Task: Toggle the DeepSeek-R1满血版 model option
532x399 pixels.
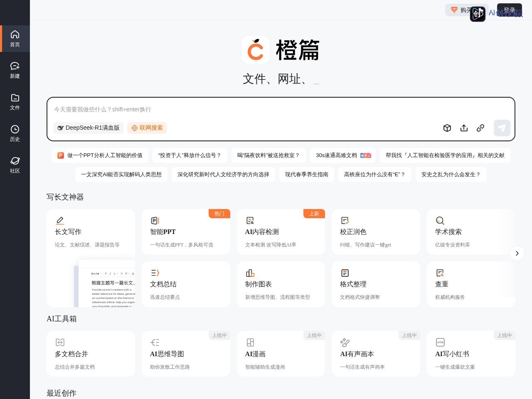Action: pos(88,128)
